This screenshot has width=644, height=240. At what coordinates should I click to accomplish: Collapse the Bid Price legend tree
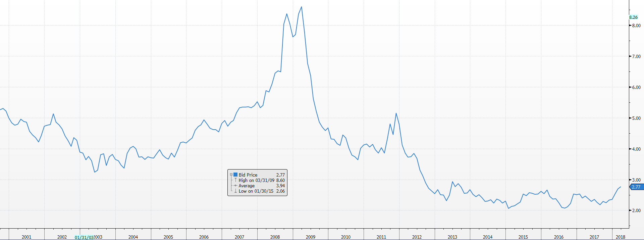231,175
